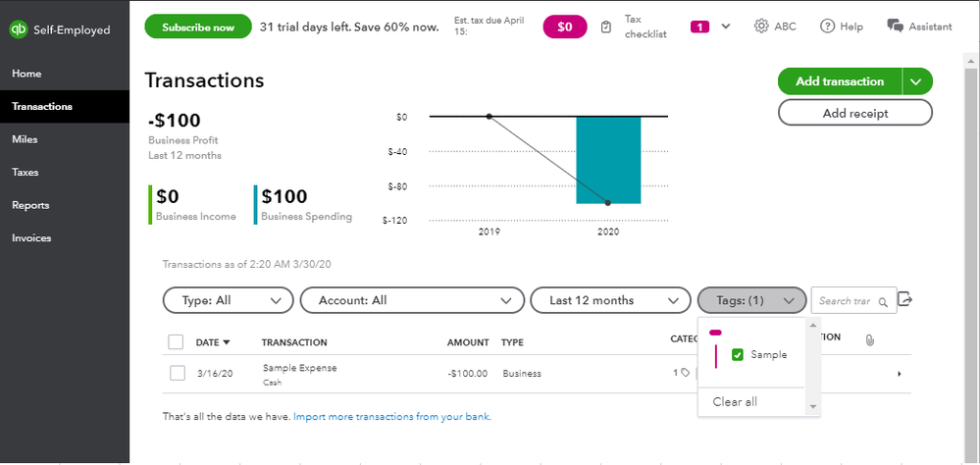Image resolution: width=980 pixels, height=465 pixels.
Task: Open the Account: All filter dropdown
Action: (x=411, y=301)
